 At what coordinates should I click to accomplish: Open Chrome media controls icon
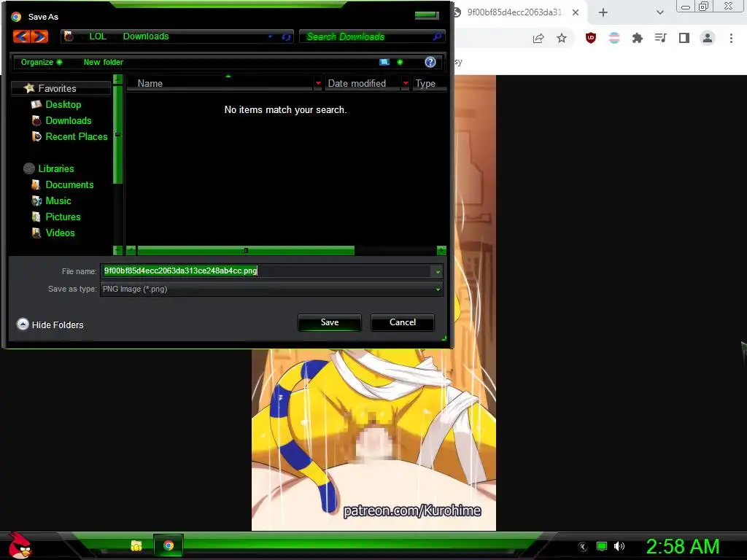661,38
